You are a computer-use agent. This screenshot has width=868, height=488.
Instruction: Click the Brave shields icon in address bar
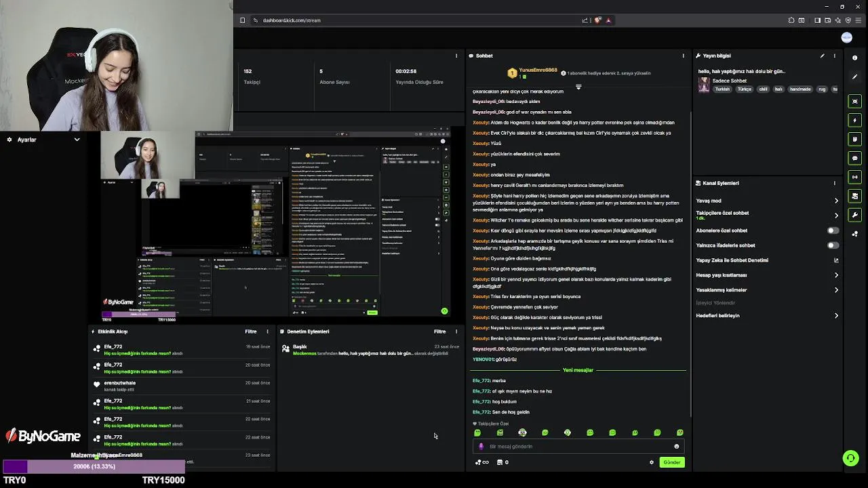(x=597, y=20)
